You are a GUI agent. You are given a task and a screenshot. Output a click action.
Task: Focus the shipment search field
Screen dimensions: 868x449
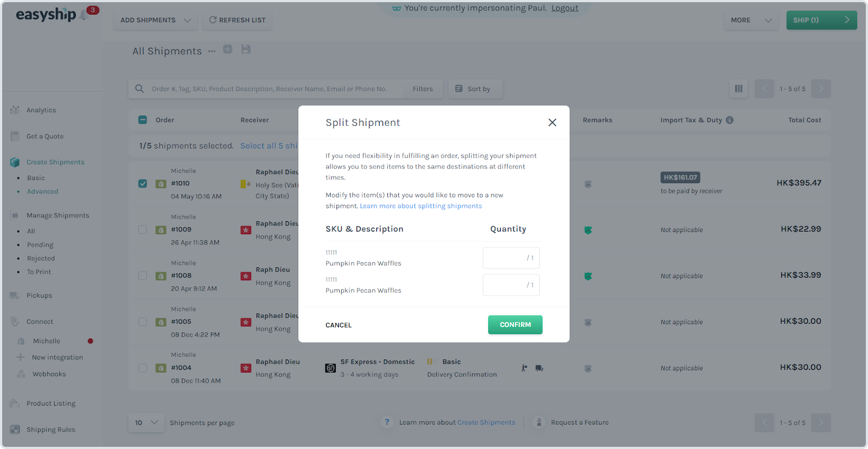[x=269, y=89]
